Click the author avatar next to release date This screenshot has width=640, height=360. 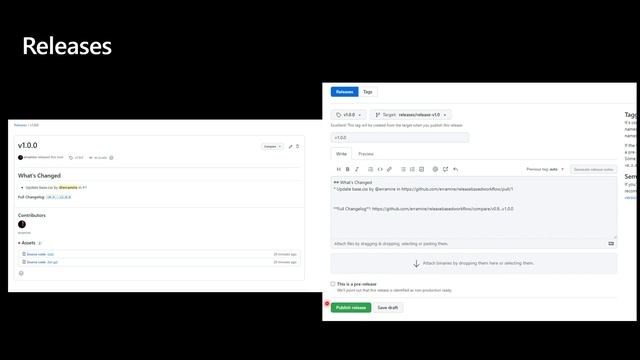20,158
